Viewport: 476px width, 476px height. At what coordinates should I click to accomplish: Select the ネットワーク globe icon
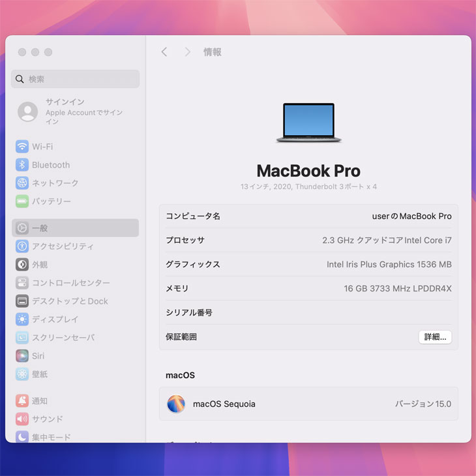[x=22, y=183]
